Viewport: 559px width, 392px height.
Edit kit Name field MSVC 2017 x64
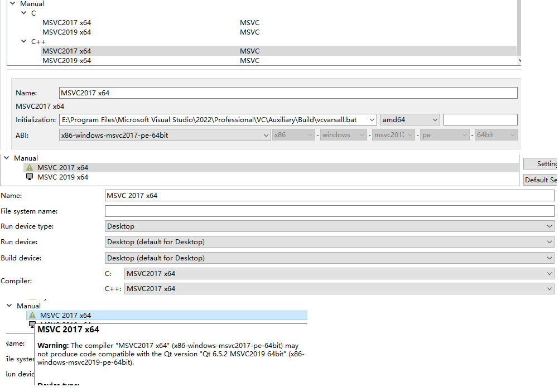point(329,196)
